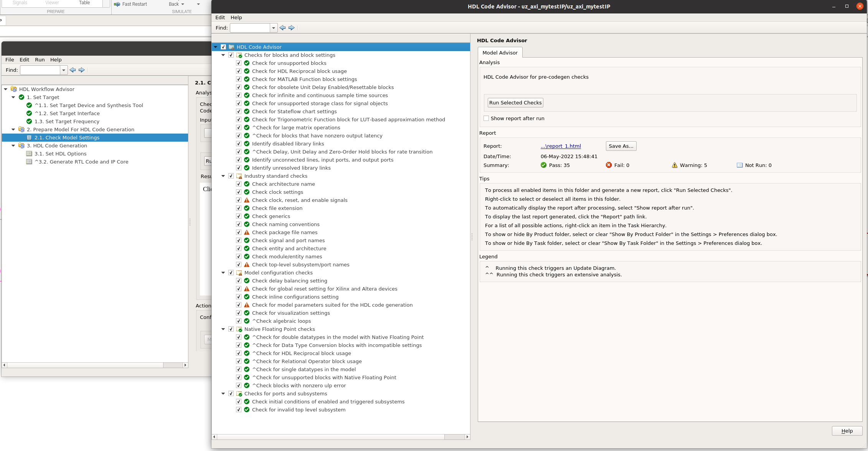Viewport: 868px width, 451px height.
Task: Click the Industry standard checks folder icon
Action: (x=239, y=176)
